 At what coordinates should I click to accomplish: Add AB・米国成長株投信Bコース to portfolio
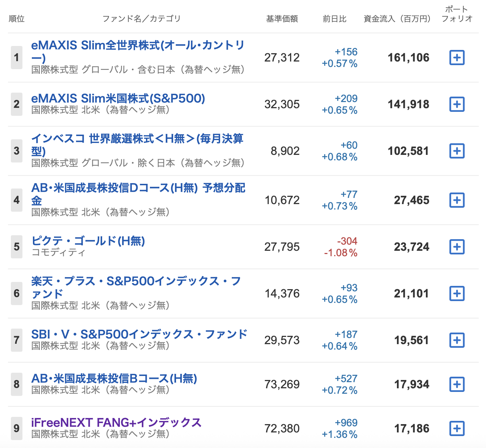tap(457, 384)
